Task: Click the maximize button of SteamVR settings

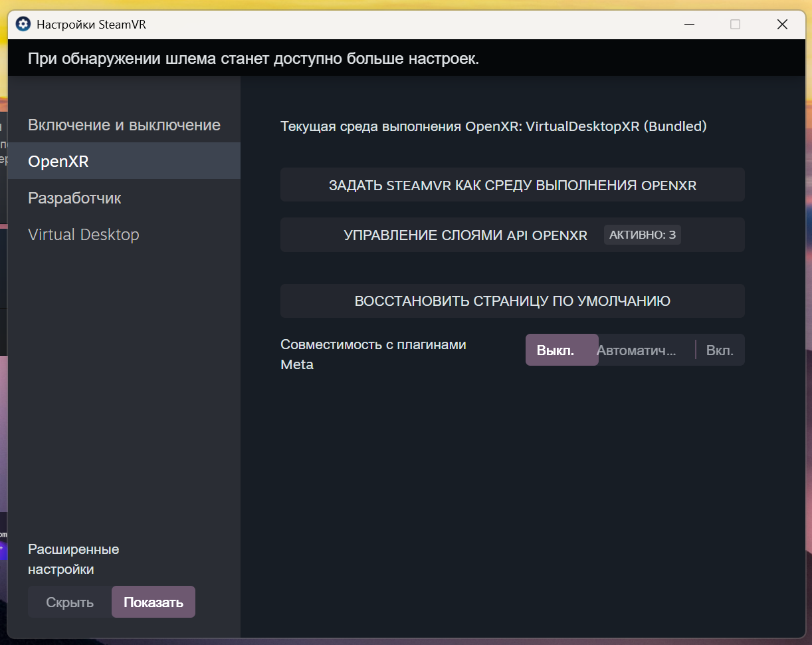Action: (735, 25)
